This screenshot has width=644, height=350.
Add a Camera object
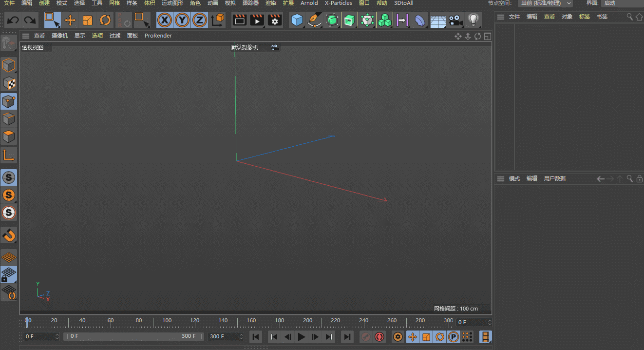pos(455,20)
